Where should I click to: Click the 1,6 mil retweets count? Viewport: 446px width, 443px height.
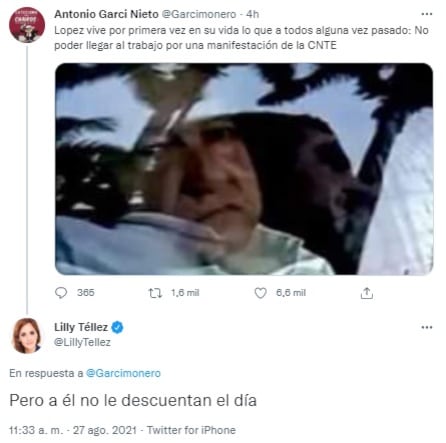click(x=185, y=293)
